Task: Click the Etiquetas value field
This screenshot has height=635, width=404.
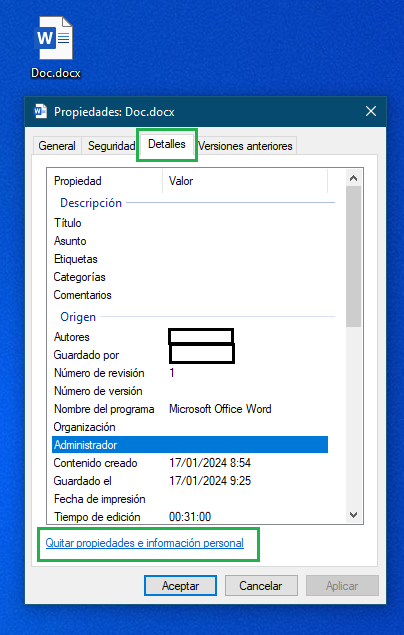Action: click(x=248, y=259)
